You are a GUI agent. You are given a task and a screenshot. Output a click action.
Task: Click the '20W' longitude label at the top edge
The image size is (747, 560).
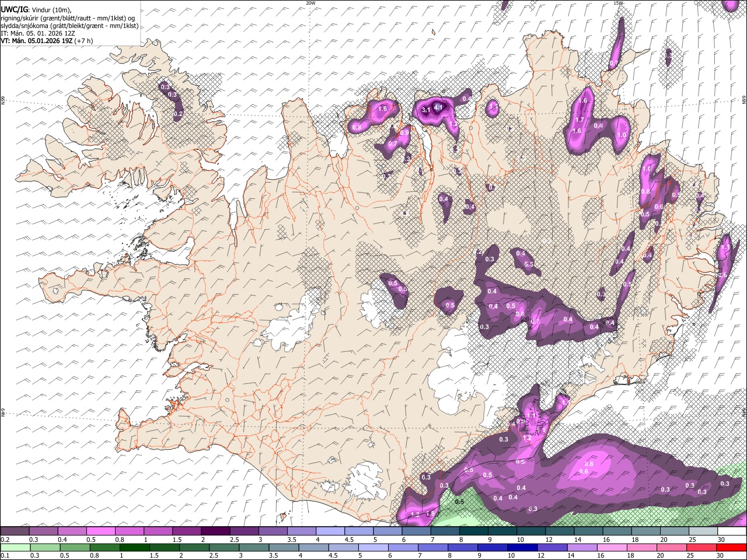(310, 3)
